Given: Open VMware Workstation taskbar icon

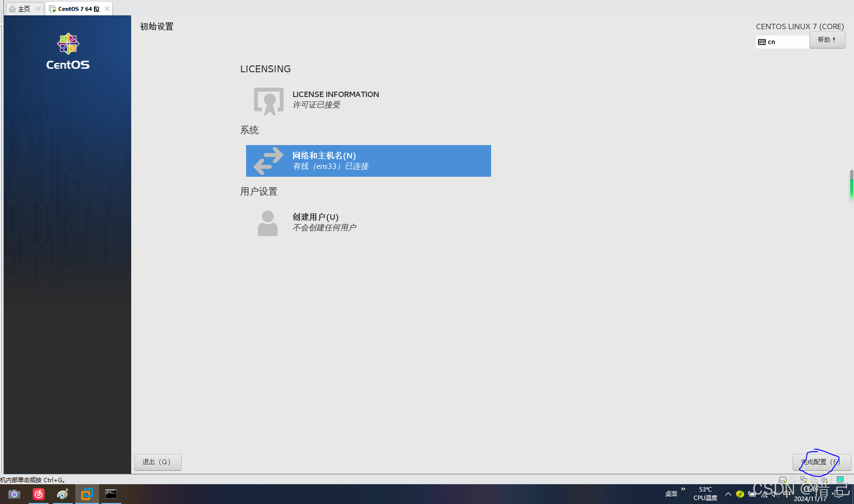Looking at the screenshot, I should click(x=87, y=494).
